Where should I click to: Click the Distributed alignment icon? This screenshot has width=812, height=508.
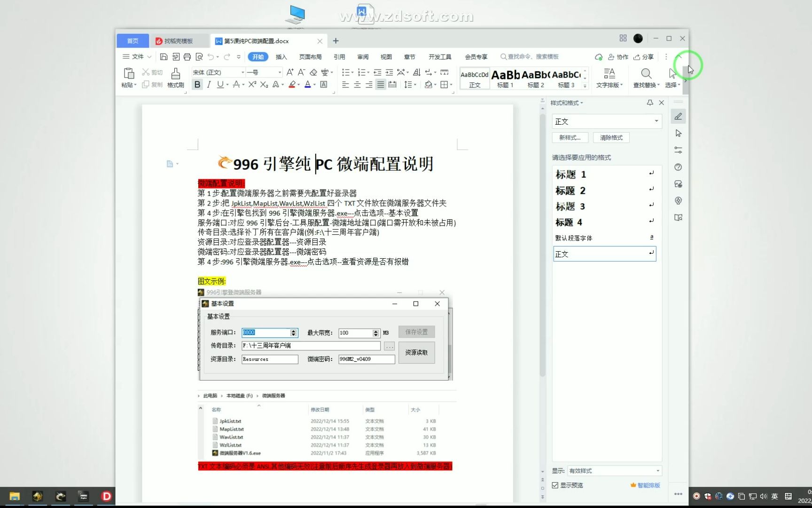(392, 85)
